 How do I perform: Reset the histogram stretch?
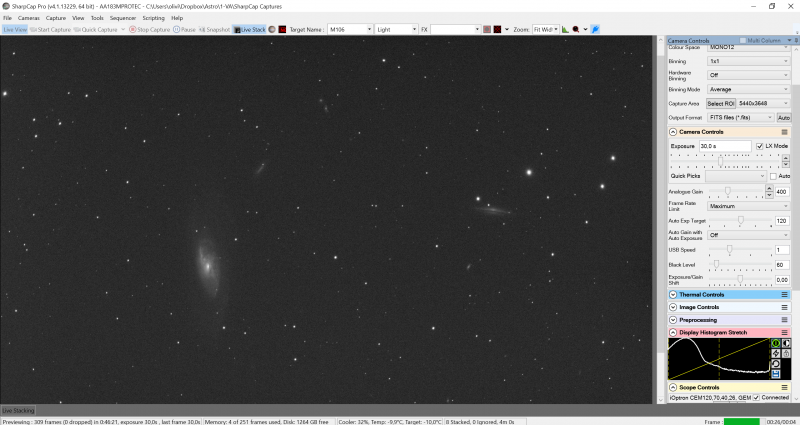click(x=776, y=364)
